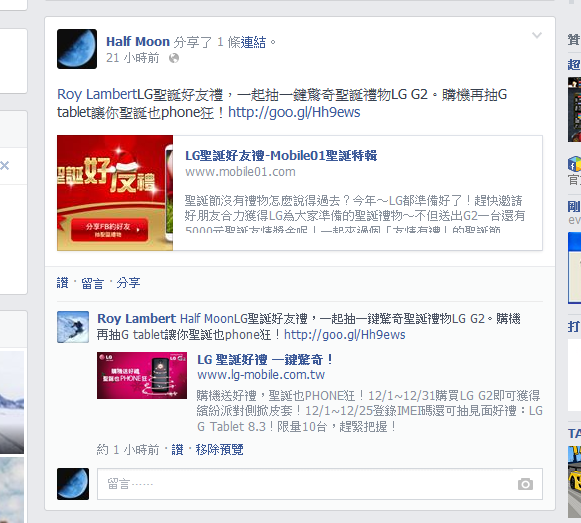Click the 讚 like button under post
This screenshot has height=523, width=581.
pos(63,283)
